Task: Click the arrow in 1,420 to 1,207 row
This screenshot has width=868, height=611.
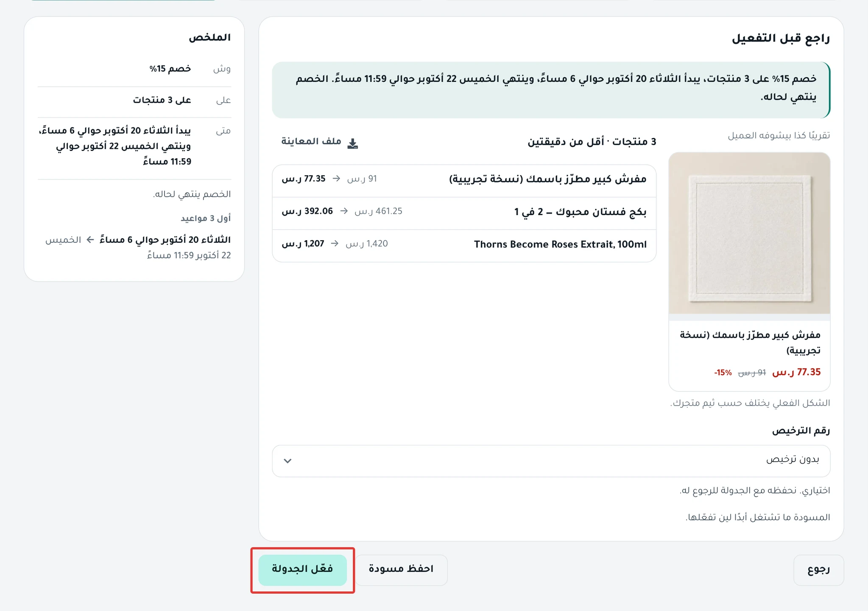Action: (335, 244)
